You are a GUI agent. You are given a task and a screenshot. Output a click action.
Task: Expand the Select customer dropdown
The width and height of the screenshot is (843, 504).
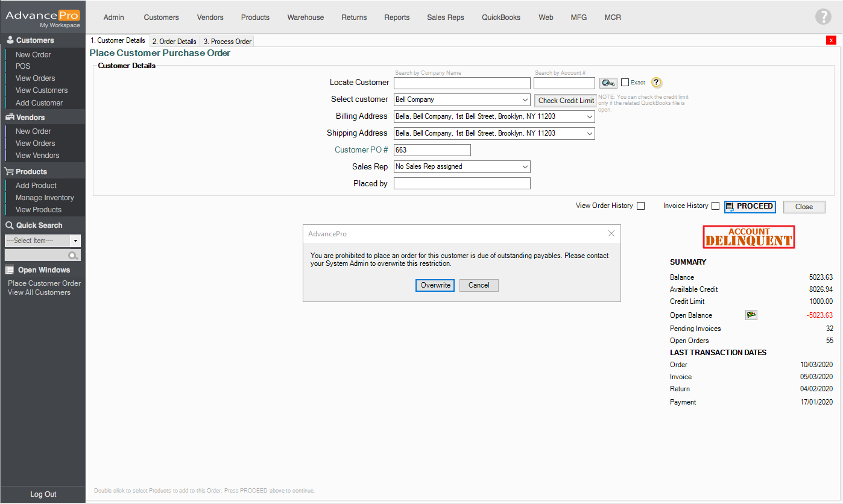(x=525, y=100)
